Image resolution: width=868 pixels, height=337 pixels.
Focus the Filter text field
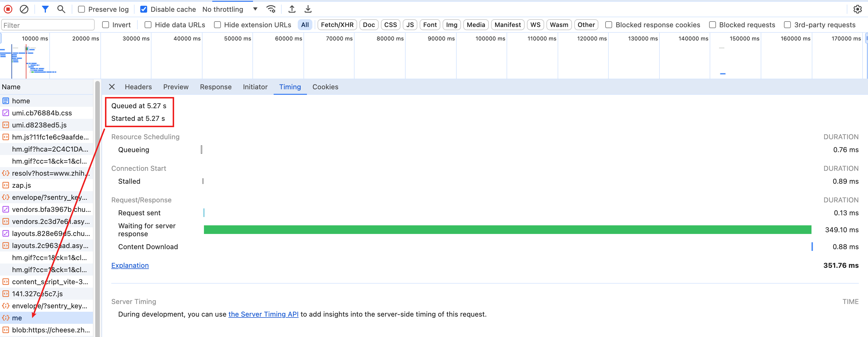(x=48, y=25)
